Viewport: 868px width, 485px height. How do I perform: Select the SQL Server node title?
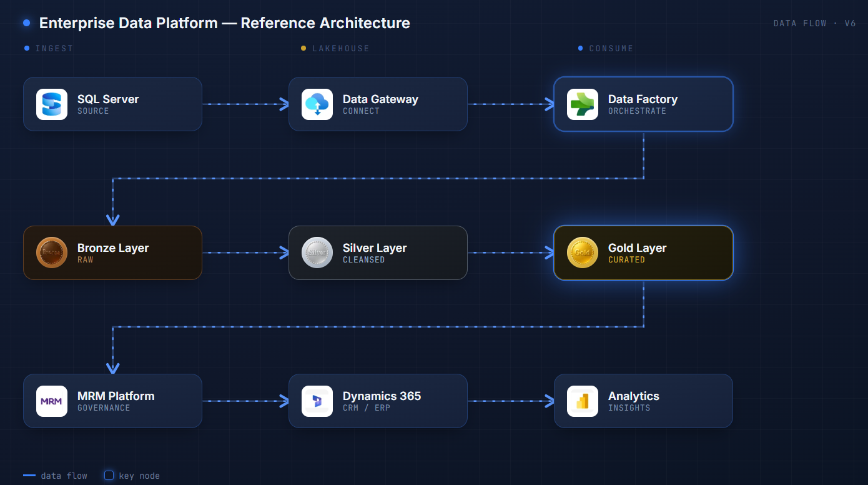[x=108, y=99]
